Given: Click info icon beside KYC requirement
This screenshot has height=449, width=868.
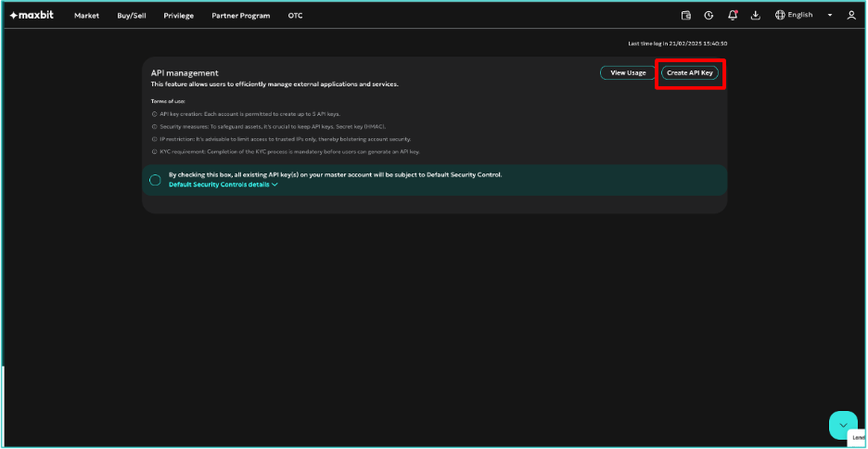Looking at the screenshot, I should point(154,151).
